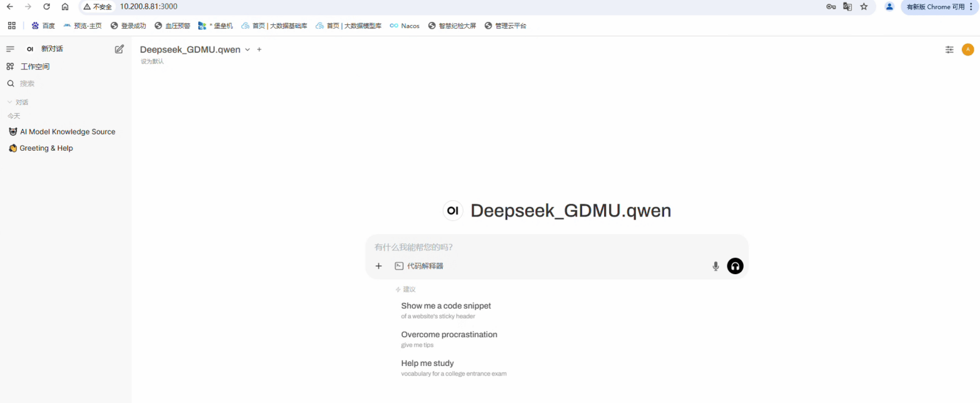Screen dimensions: 980x403
Task: Open the Deepseek_GDMU.qwen model dropdown
Action: 247,49
